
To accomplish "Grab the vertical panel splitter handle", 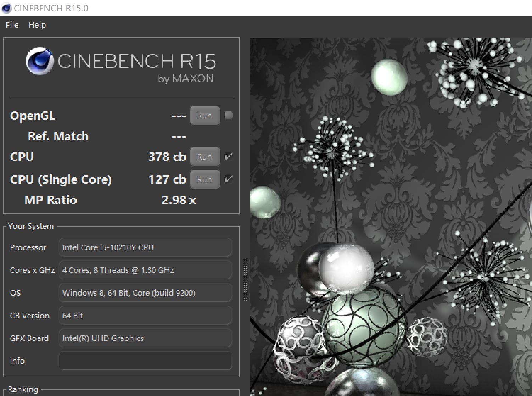I will [245, 280].
